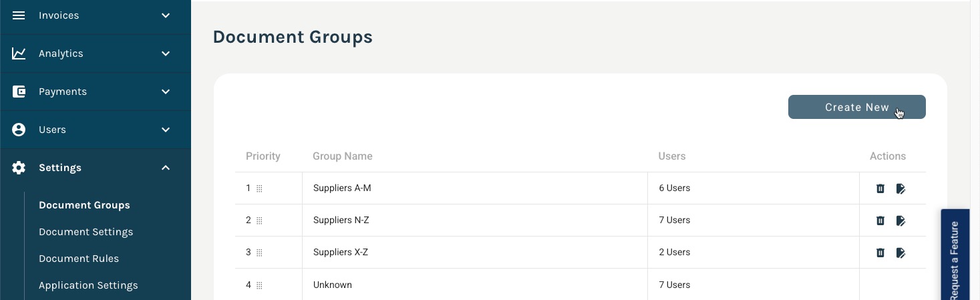Click trash icon for Suppliers N-Z

point(880,220)
